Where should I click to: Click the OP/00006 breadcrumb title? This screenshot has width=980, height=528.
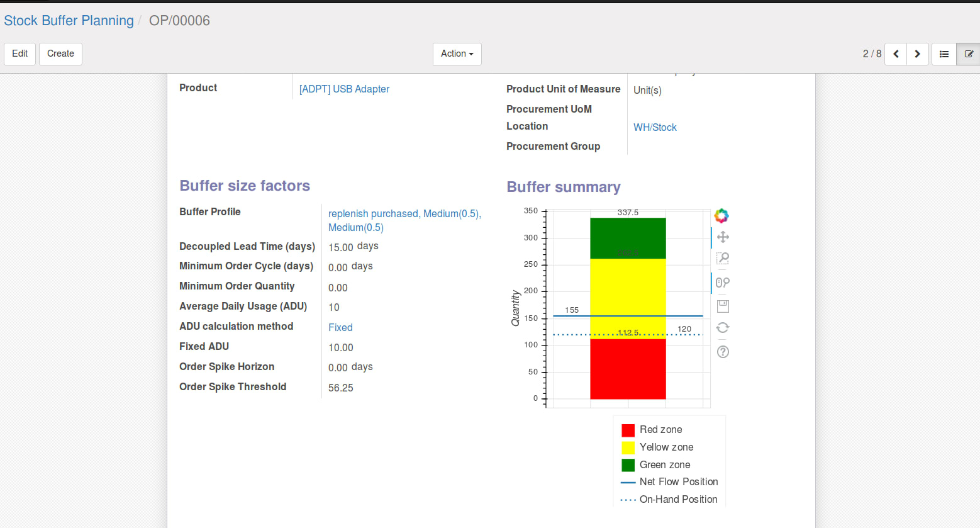pyautogui.click(x=179, y=21)
